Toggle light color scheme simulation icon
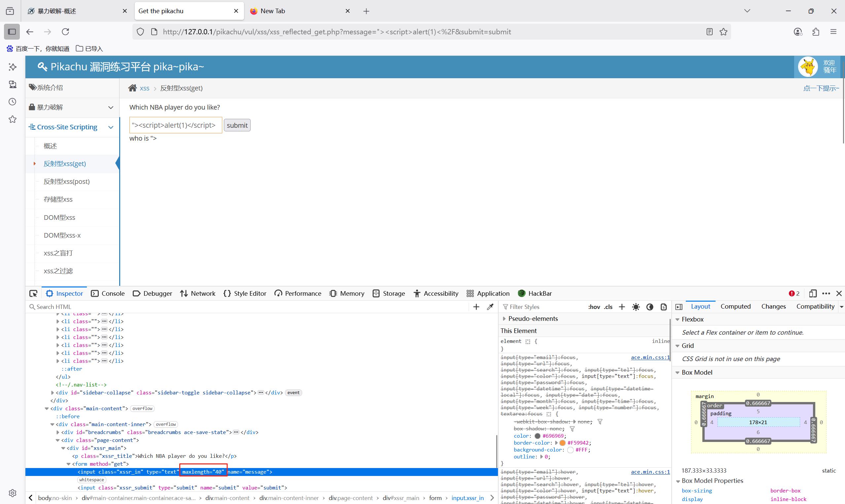Image resolution: width=845 pixels, height=504 pixels. coord(636,307)
